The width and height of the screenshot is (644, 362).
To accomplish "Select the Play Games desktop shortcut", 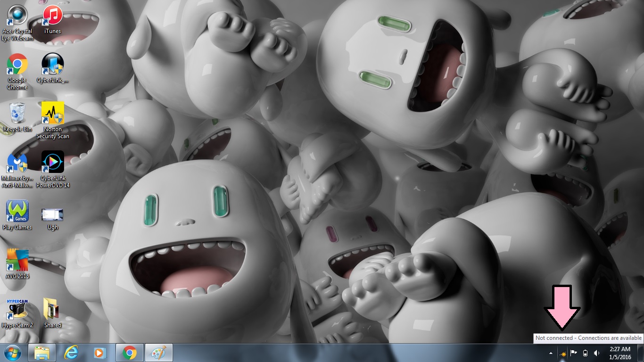I will click(x=17, y=216).
